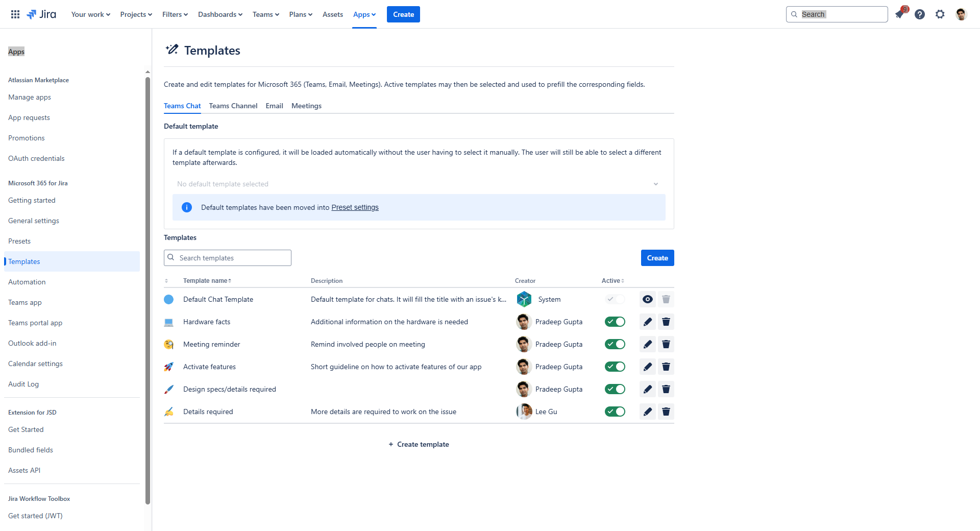Disable the Hardware facts template toggle
Screen dimensions: 980x531
[x=615, y=322]
